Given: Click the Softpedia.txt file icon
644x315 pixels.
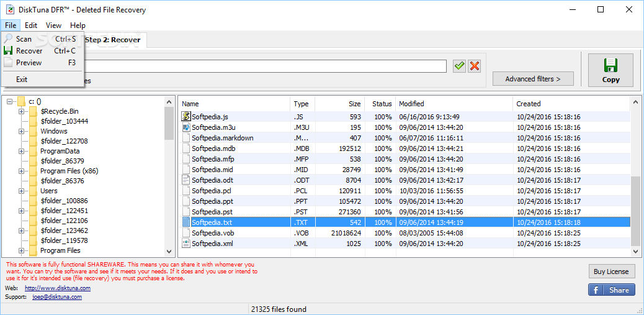Looking at the screenshot, I should point(186,222).
